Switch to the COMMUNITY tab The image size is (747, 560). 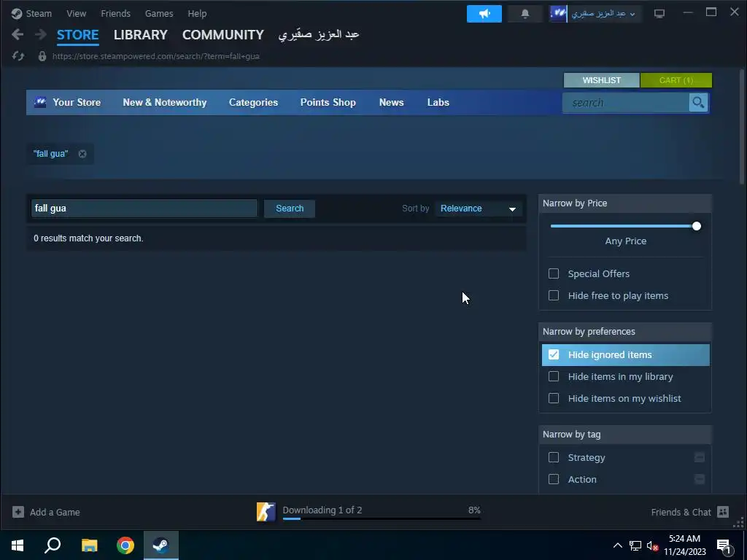coord(223,35)
